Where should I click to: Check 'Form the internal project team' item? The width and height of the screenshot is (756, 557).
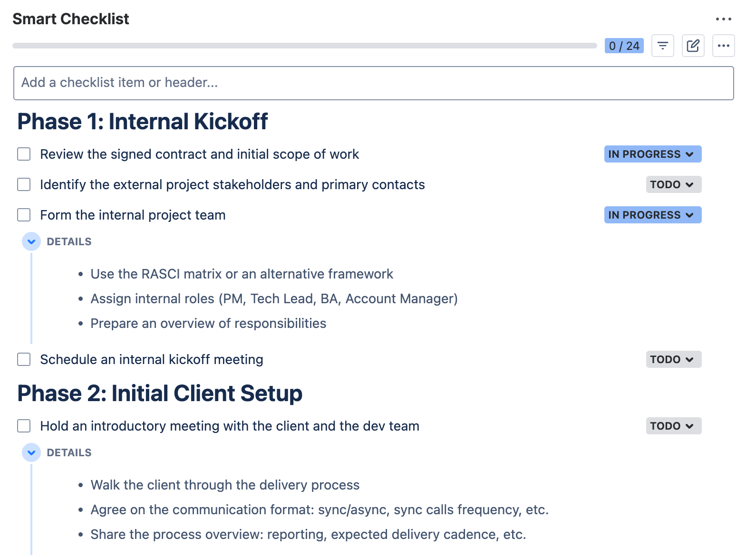[x=23, y=215]
